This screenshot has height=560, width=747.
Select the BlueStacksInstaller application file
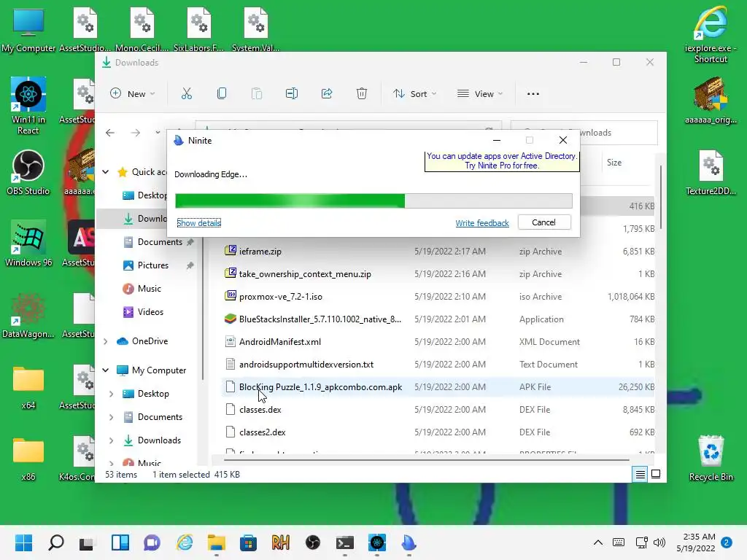pyautogui.click(x=438, y=319)
